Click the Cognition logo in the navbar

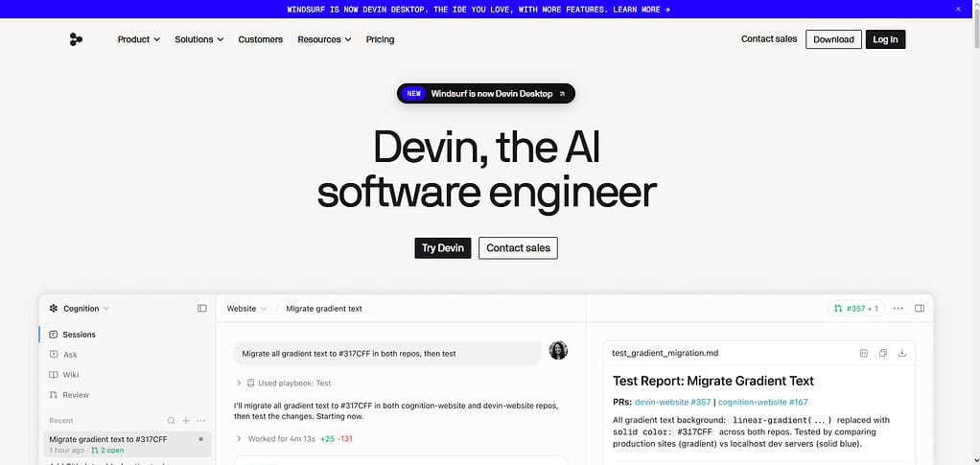point(76,39)
